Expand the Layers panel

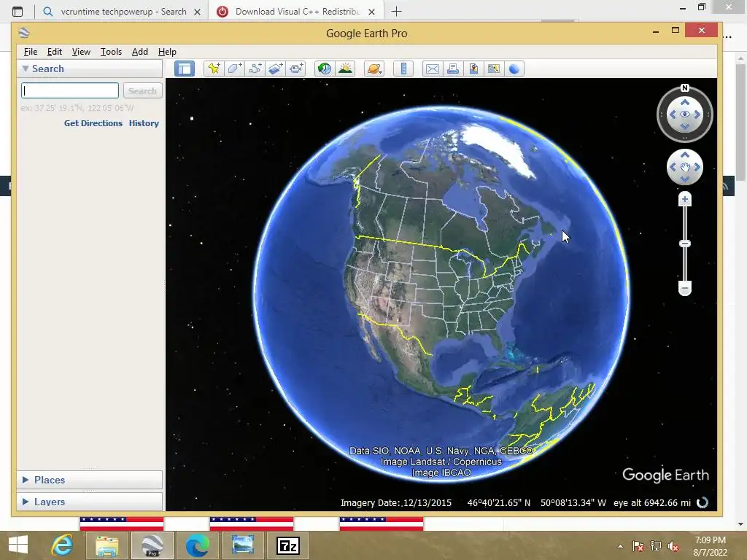(26, 502)
